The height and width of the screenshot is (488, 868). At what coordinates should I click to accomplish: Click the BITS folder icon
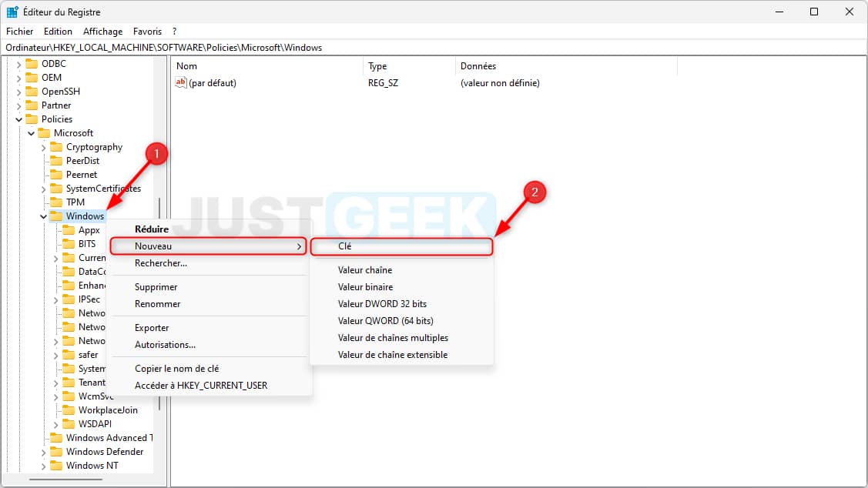[68, 243]
